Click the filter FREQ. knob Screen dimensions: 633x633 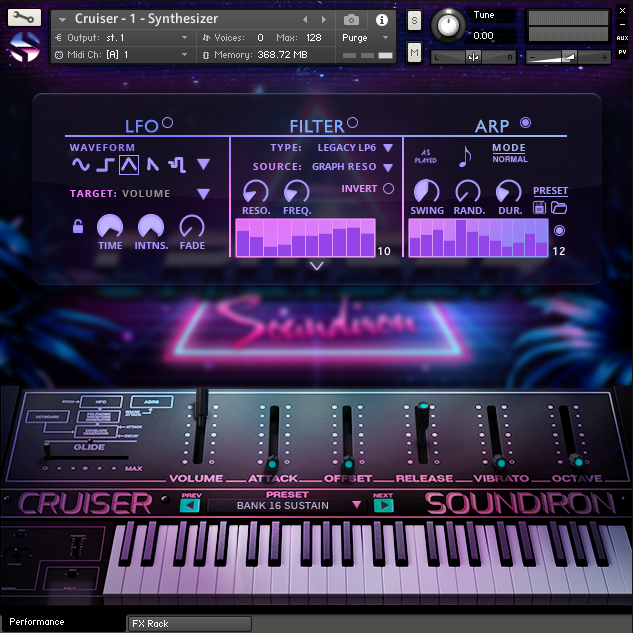(297, 191)
